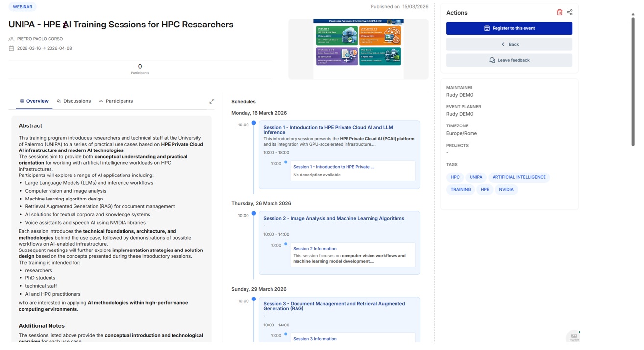Screen dimensions: 644x350
Task: Register to this event
Action: point(509,28)
